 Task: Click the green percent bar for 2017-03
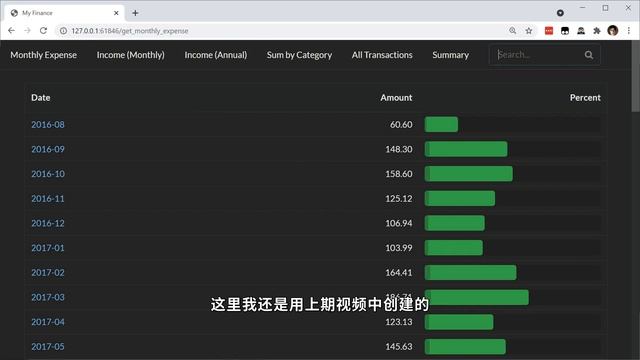point(477,297)
